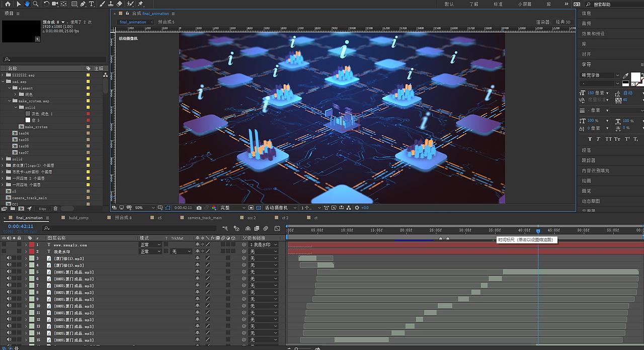Viewport: 644px width, 350px height.
Task: Take viewer snapshot with camera icon
Action: [x=199, y=207]
